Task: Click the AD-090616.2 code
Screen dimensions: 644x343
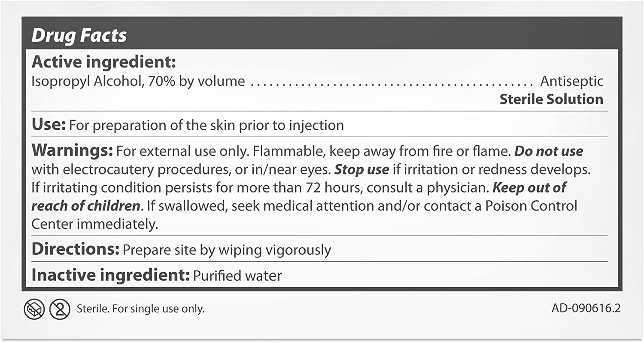Action: click(x=586, y=308)
